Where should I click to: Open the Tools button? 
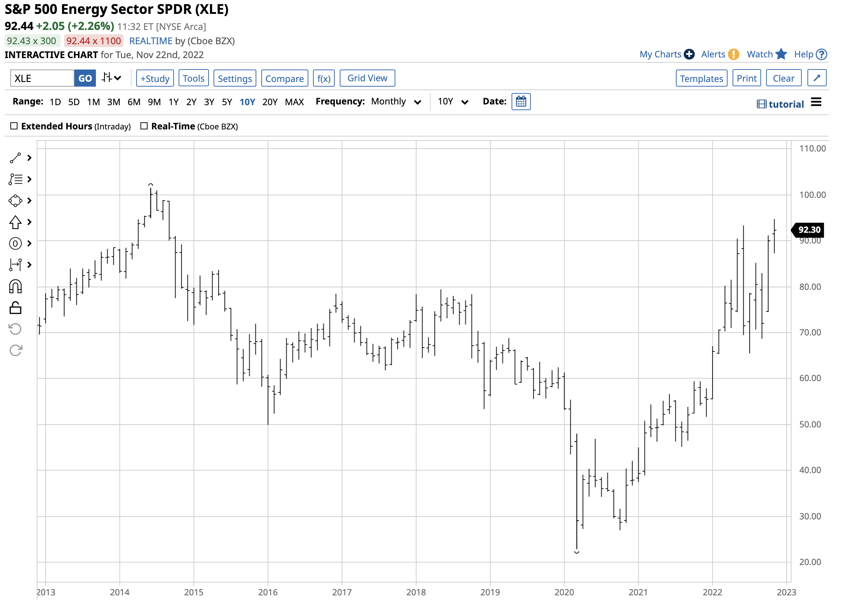point(194,78)
